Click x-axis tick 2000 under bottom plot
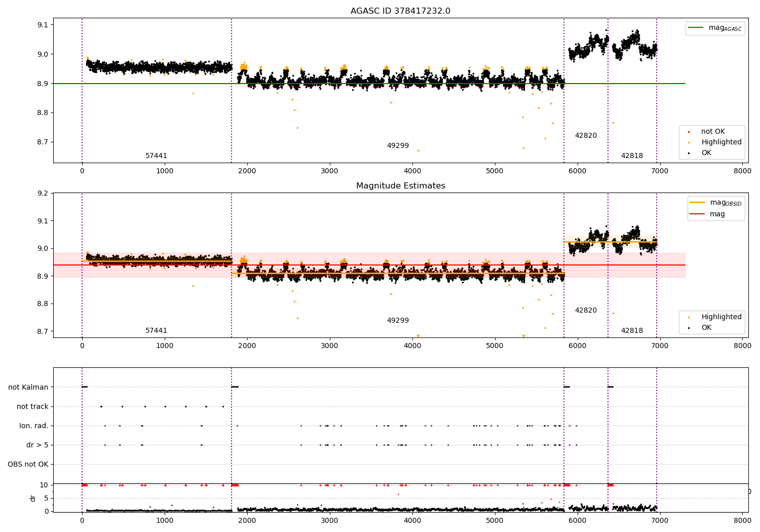760x532 pixels. point(247,520)
